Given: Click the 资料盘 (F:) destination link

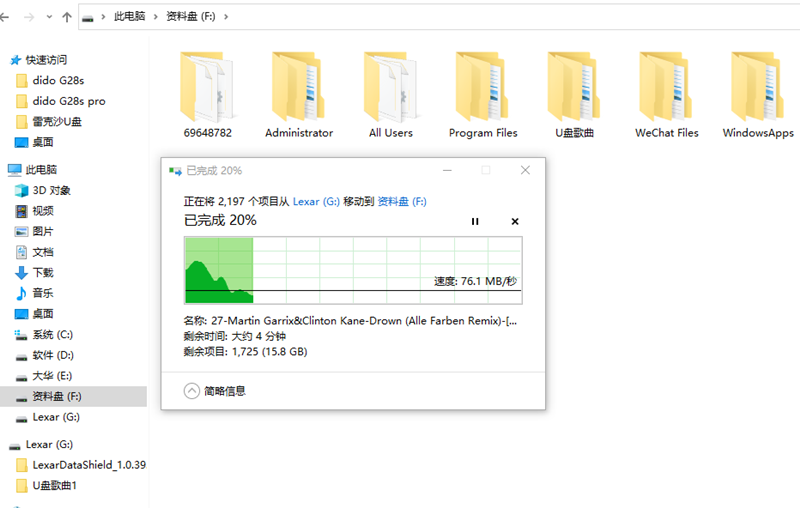Looking at the screenshot, I should [401, 201].
